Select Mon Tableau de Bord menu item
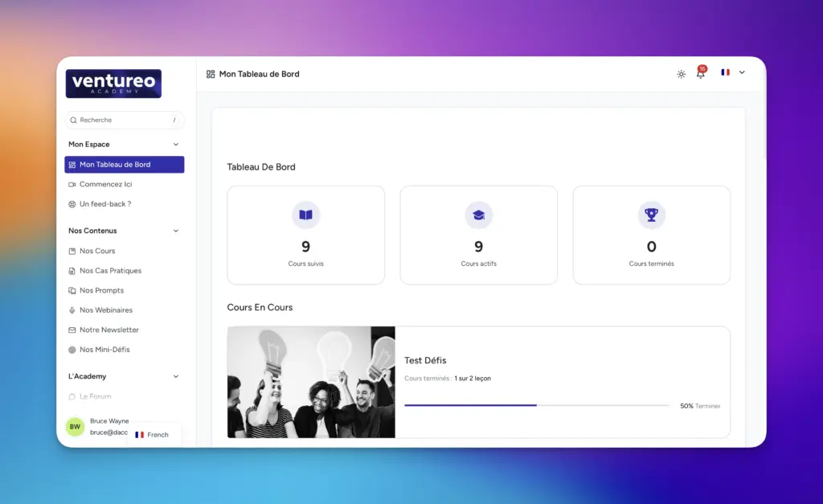 [x=125, y=165]
